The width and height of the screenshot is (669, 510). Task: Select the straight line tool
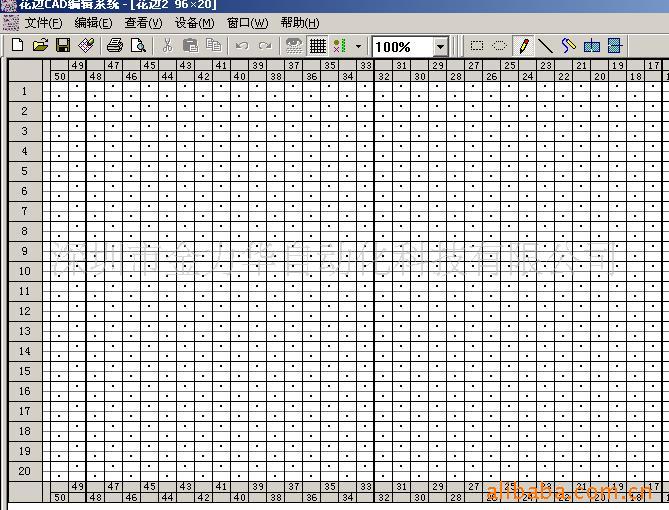click(545, 46)
